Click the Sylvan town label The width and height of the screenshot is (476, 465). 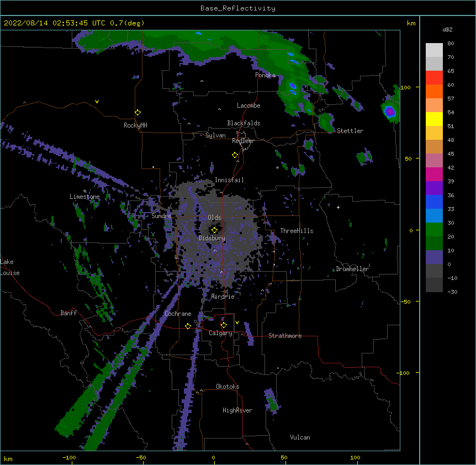pyautogui.click(x=215, y=135)
